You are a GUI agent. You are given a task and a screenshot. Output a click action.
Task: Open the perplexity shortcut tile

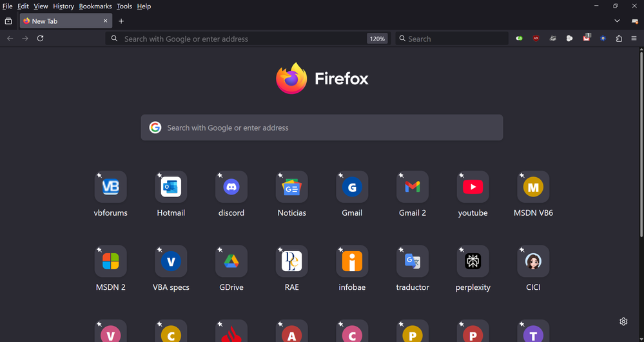coord(473,261)
